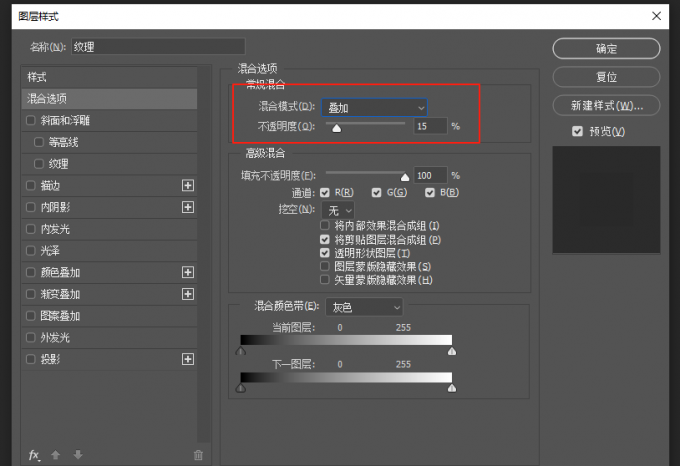
Task: Check 将内部效果混合成组
Action: (x=324, y=225)
